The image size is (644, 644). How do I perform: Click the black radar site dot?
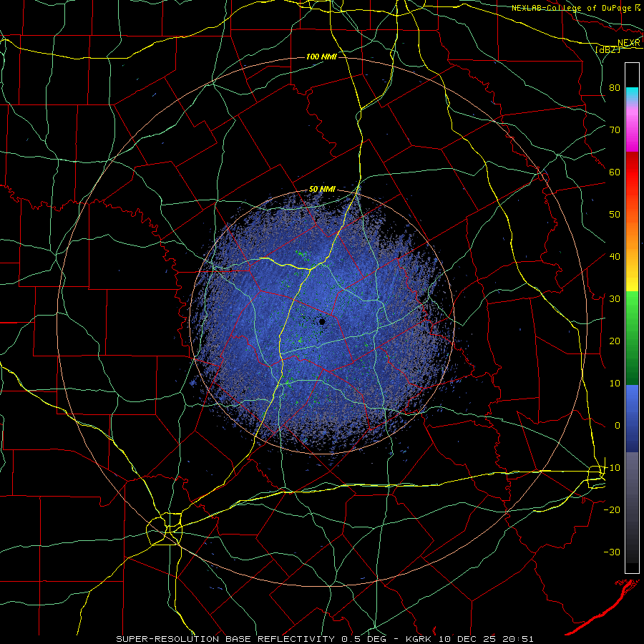point(322,321)
